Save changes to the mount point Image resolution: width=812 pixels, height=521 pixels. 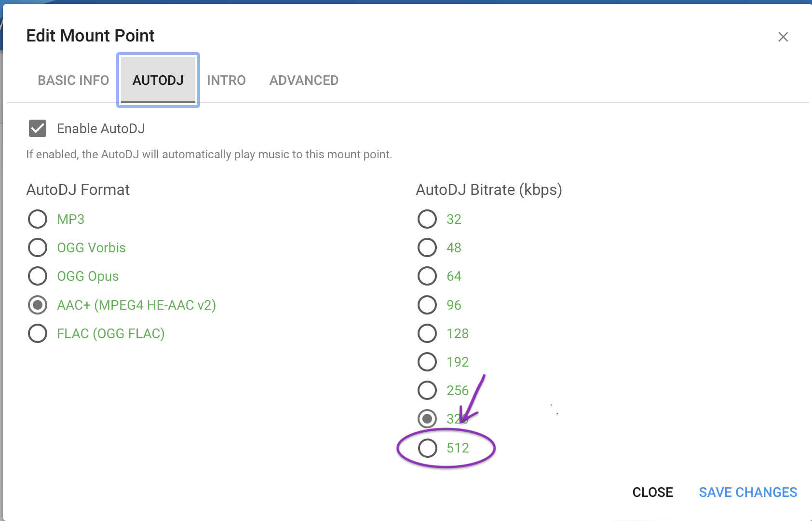748,492
